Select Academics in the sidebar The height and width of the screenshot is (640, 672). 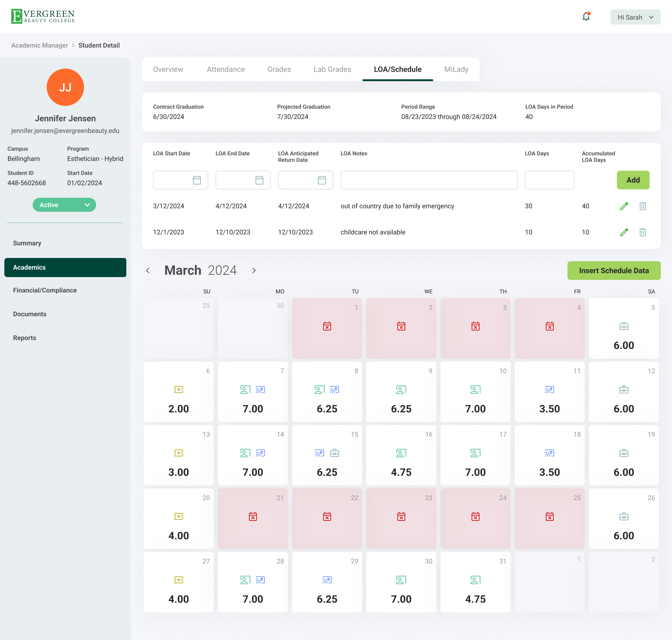65,268
